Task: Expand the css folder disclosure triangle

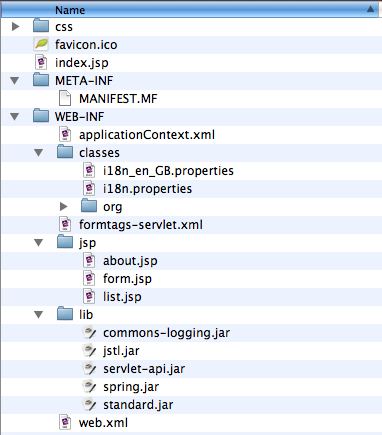Action: (x=15, y=26)
